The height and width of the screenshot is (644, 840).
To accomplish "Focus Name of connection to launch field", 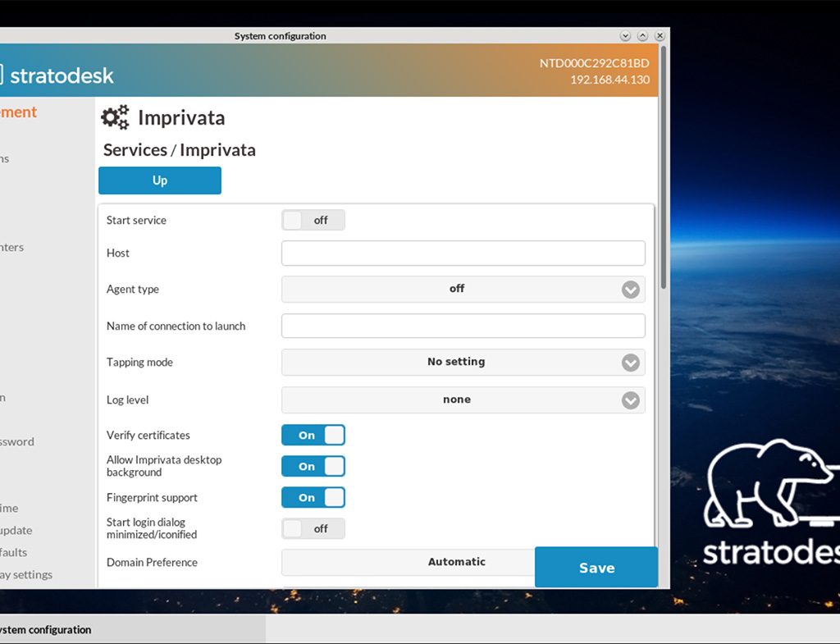I will tap(463, 326).
